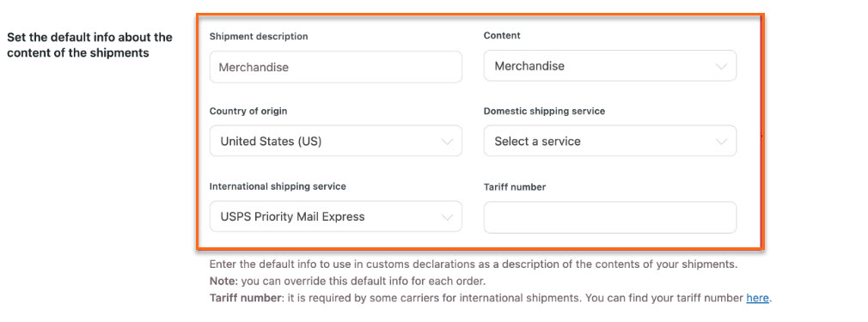
Task: Expand the Country of origin selector
Action: 335,141
